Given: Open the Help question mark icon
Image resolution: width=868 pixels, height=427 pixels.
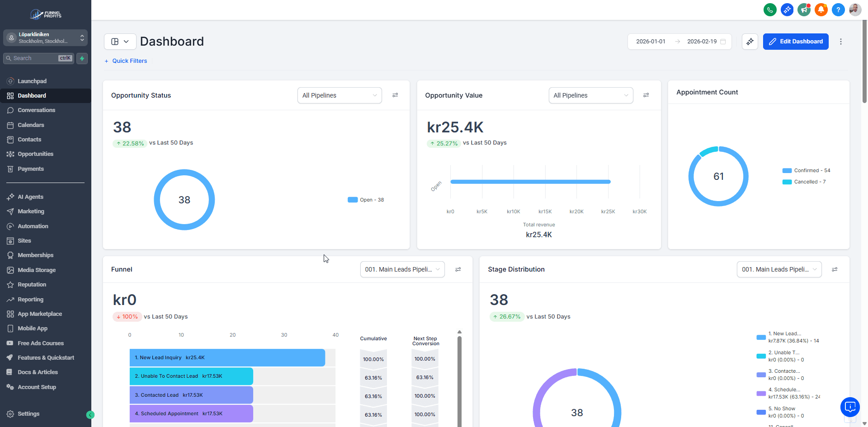Looking at the screenshot, I should pyautogui.click(x=838, y=9).
